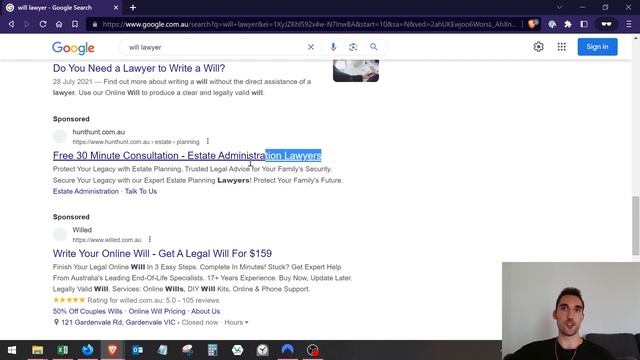The image size is (640, 360).
Task: Click the 'will lawyer' search input field
Action: (x=214, y=47)
